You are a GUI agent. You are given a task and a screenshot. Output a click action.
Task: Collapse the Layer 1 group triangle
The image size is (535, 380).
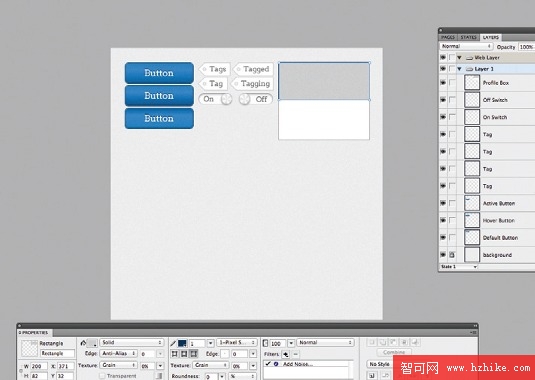tap(459, 69)
